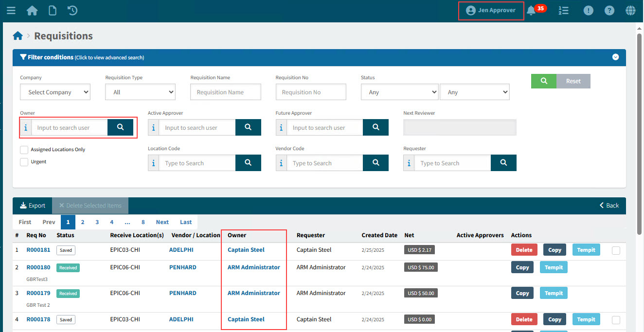Jump to the Last results page
This screenshot has height=332, width=644.
click(186, 222)
